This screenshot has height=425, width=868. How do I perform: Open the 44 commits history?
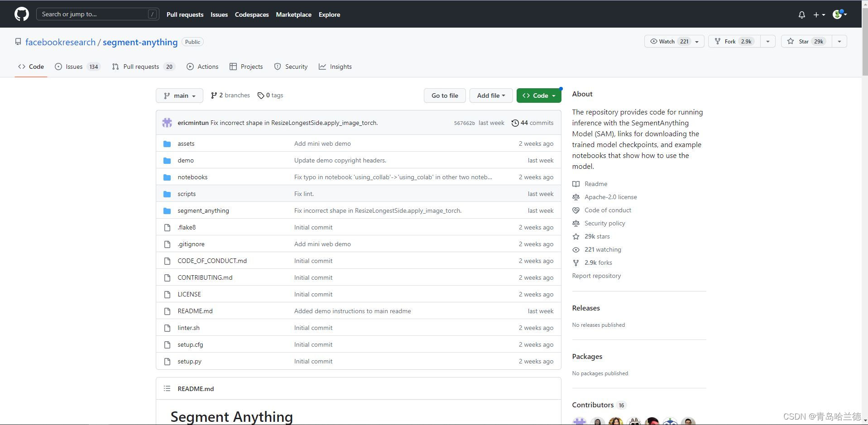coord(532,123)
